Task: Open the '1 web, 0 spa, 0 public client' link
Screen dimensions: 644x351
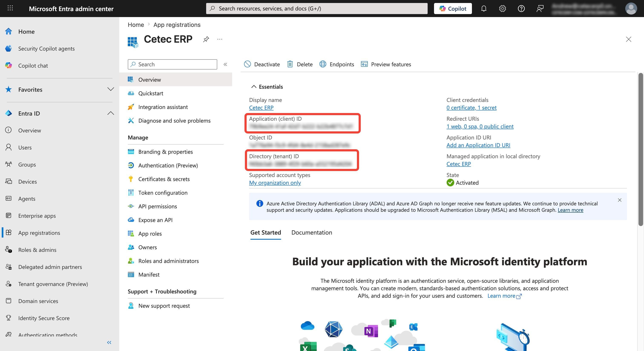Action: click(x=480, y=126)
